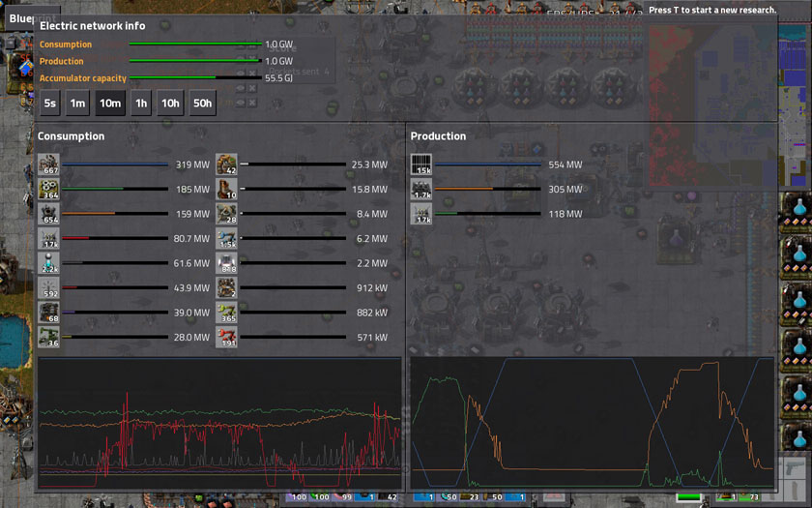The image size is (812, 508).
Task: Show the 50h history range
Action: click(202, 104)
